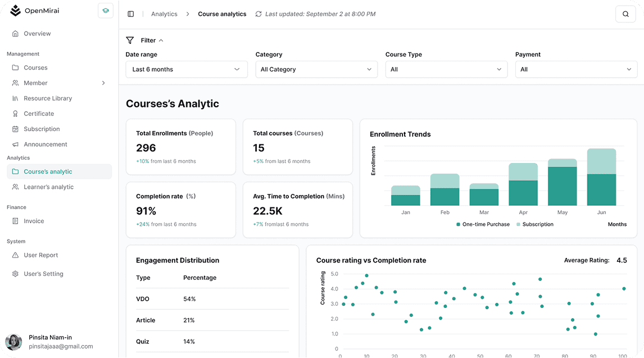Open the Category dropdown
The height and width of the screenshot is (358, 644).
pyautogui.click(x=316, y=70)
